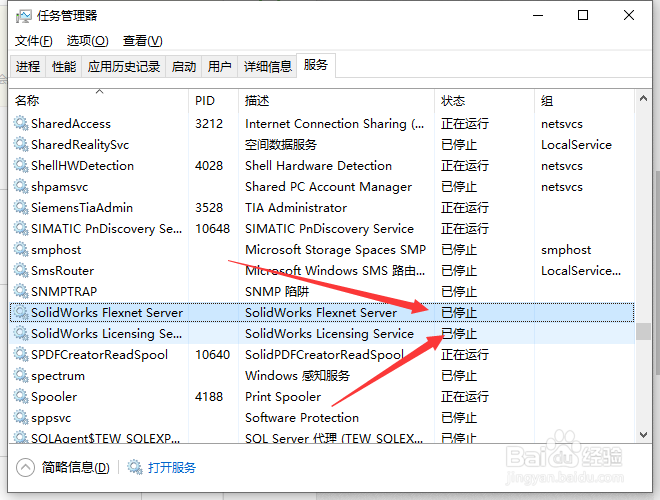Select the smphost service name
The height and width of the screenshot is (500, 660).
[x=56, y=250]
